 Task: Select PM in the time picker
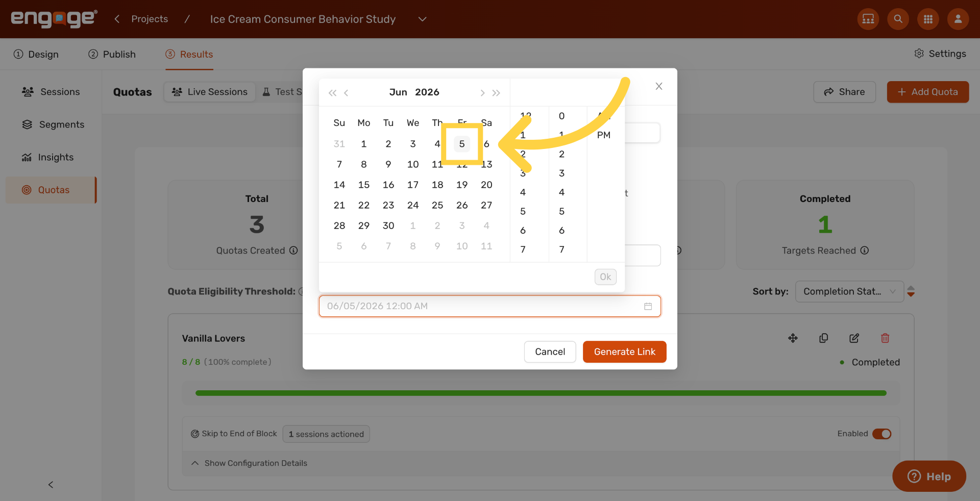(x=604, y=135)
